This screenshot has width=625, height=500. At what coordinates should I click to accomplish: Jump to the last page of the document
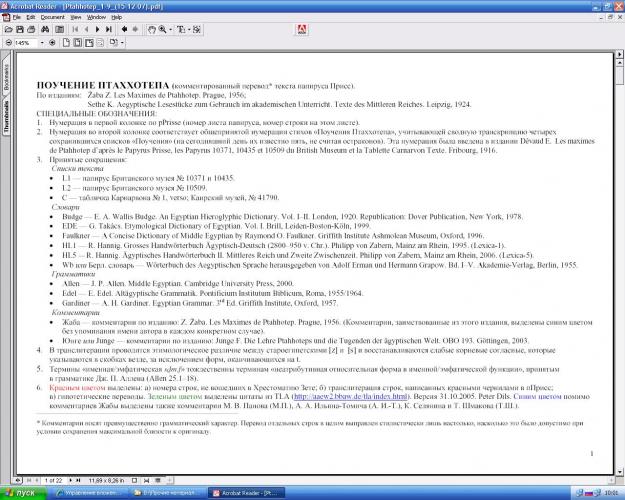click(108, 30)
